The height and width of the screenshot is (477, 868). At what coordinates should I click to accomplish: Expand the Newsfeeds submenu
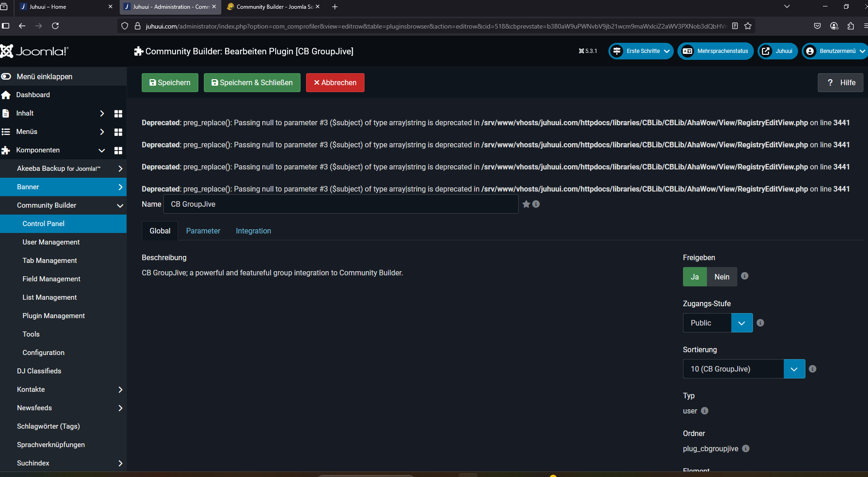(x=120, y=408)
